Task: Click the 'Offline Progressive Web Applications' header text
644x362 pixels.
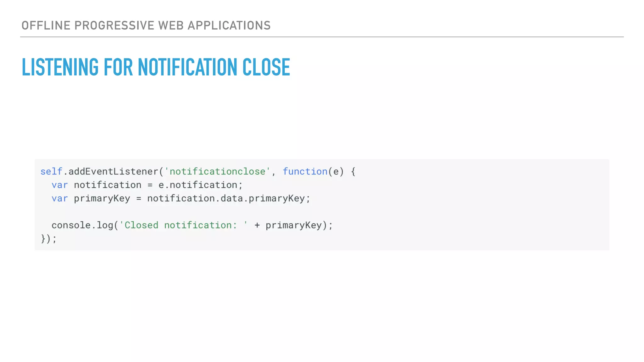Action: [146, 25]
